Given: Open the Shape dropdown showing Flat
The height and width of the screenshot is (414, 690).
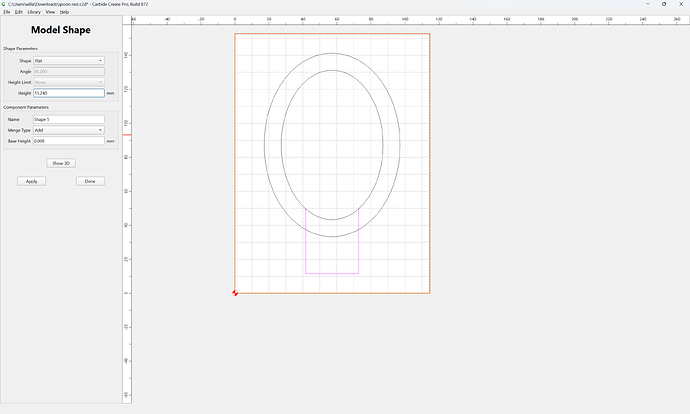Looking at the screenshot, I should 69,61.
